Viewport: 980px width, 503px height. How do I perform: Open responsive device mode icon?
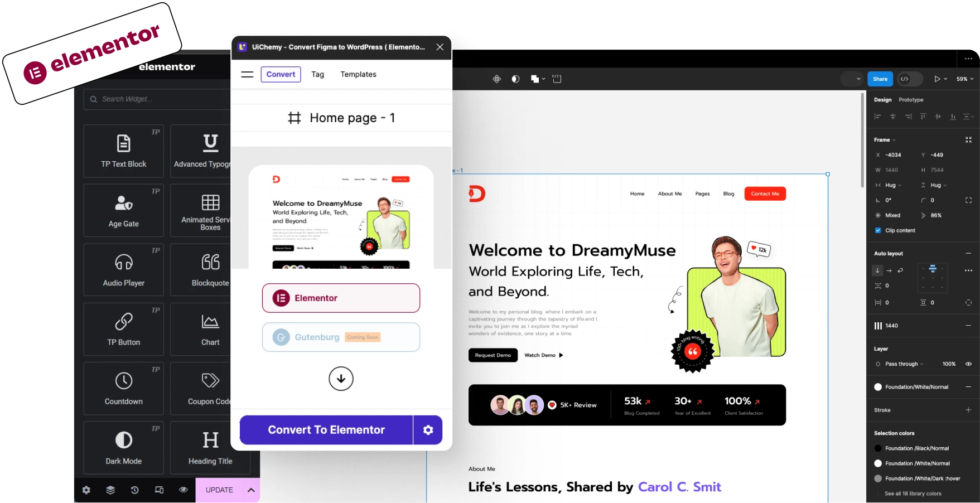pyautogui.click(x=160, y=490)
